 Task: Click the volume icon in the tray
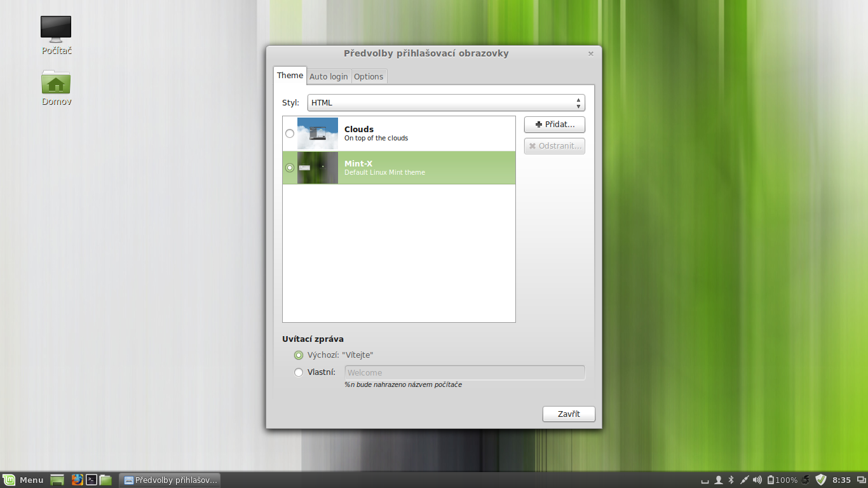(x=757, y=480)
